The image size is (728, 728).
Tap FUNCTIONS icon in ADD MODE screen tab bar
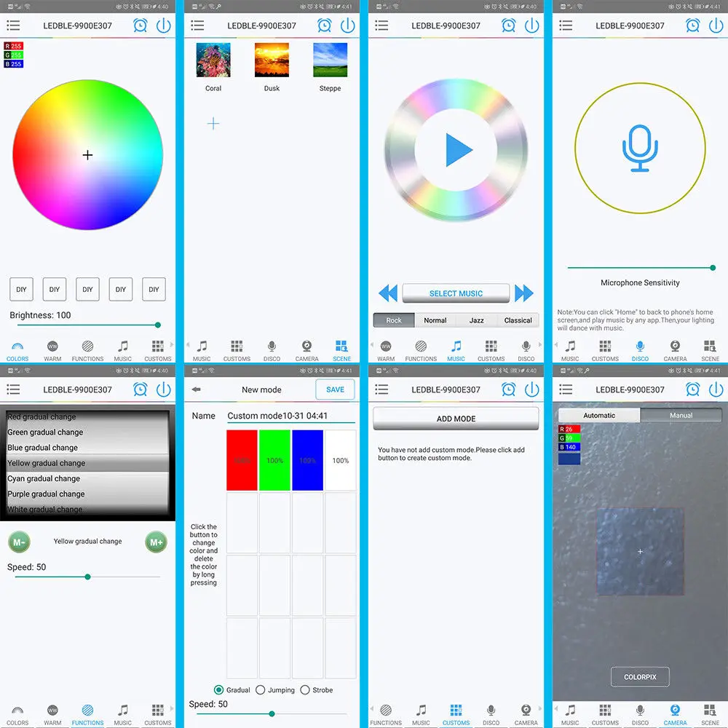click(x=386, y=711)
